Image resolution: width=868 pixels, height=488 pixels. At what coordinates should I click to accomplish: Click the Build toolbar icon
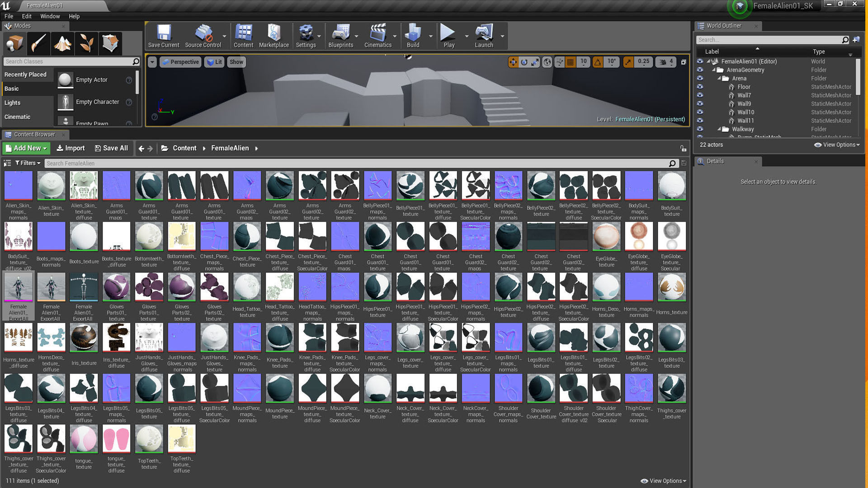(413, 36)
